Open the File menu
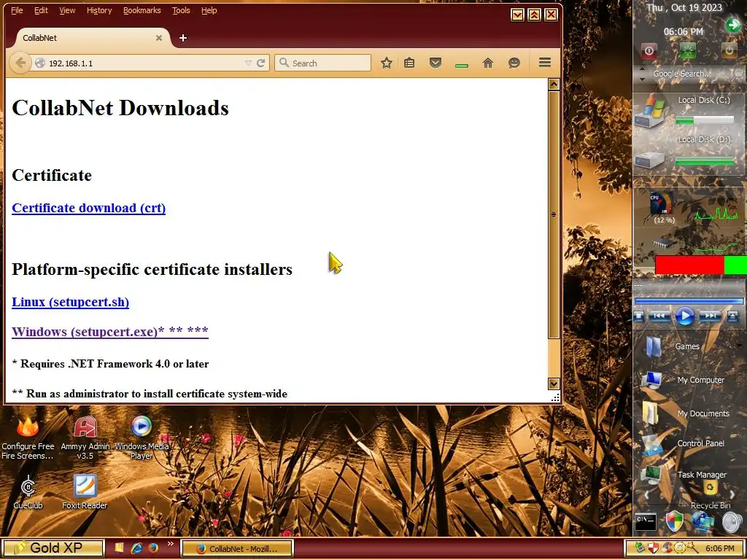Viewport: 747px width, 560px height. [x=17, y=10]
